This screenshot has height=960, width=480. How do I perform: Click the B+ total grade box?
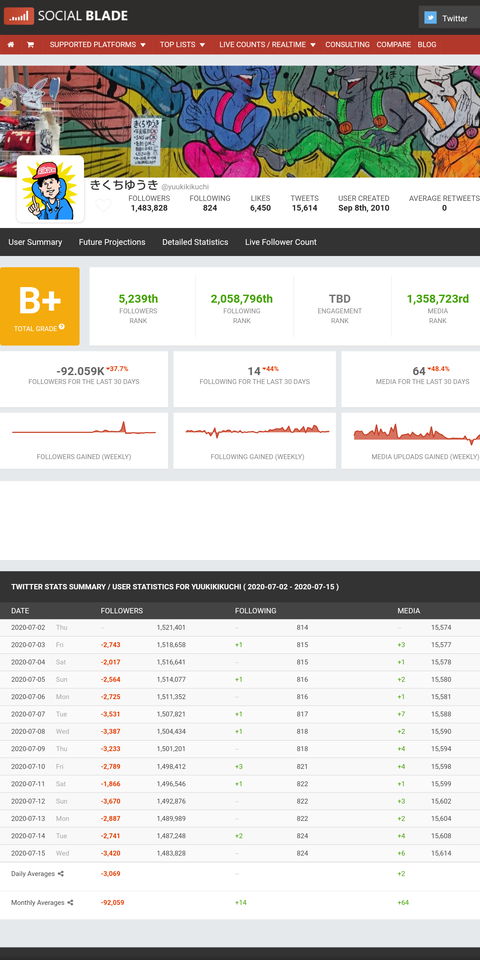pos(40,306)
